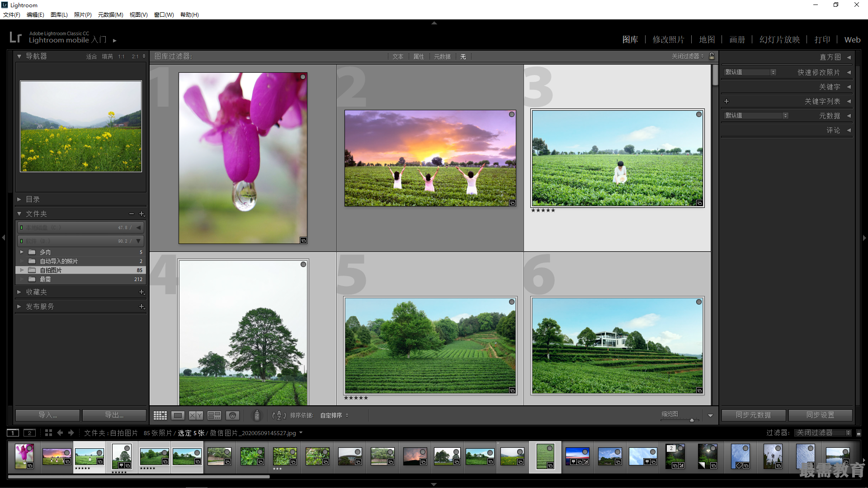Add new folder with plus icon

(x=142, y=214)
